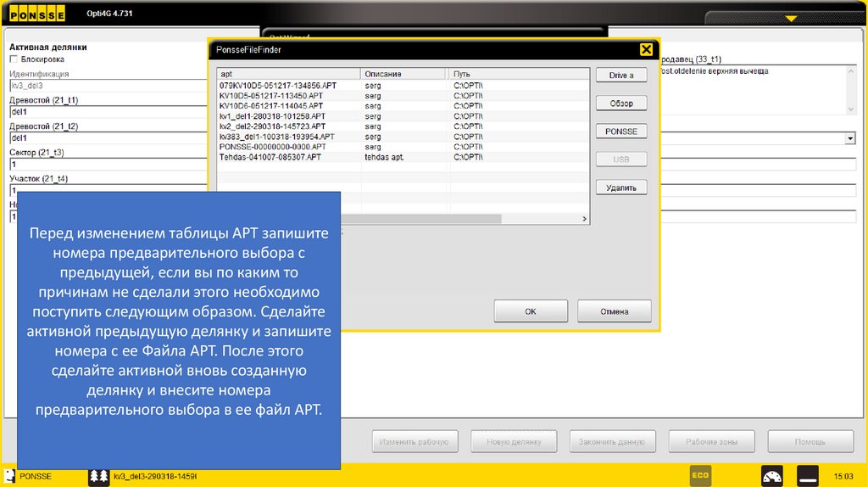Click the serg description of PONSSE-00000000 row
Viewport: 868px width, 487px height.
click(373, 147)
